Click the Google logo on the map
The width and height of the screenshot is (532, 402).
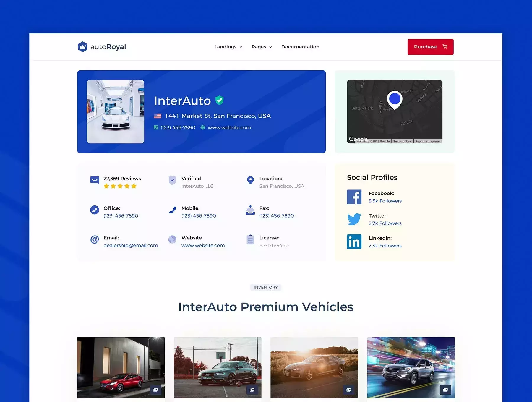click(358, 139)
